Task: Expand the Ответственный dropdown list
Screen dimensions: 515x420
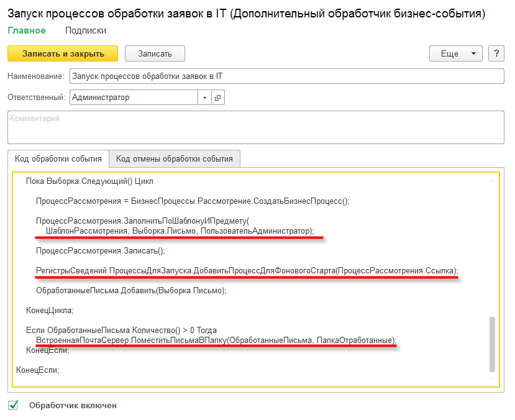Action: pyautogui.click(x=205, y=98)
